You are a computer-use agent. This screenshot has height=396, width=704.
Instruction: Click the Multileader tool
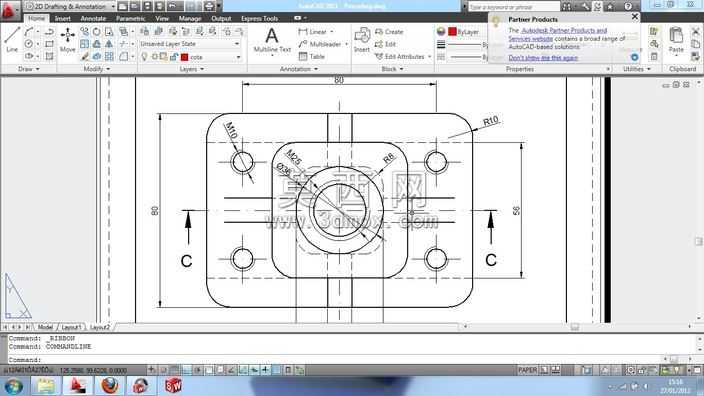click(320, 44)
